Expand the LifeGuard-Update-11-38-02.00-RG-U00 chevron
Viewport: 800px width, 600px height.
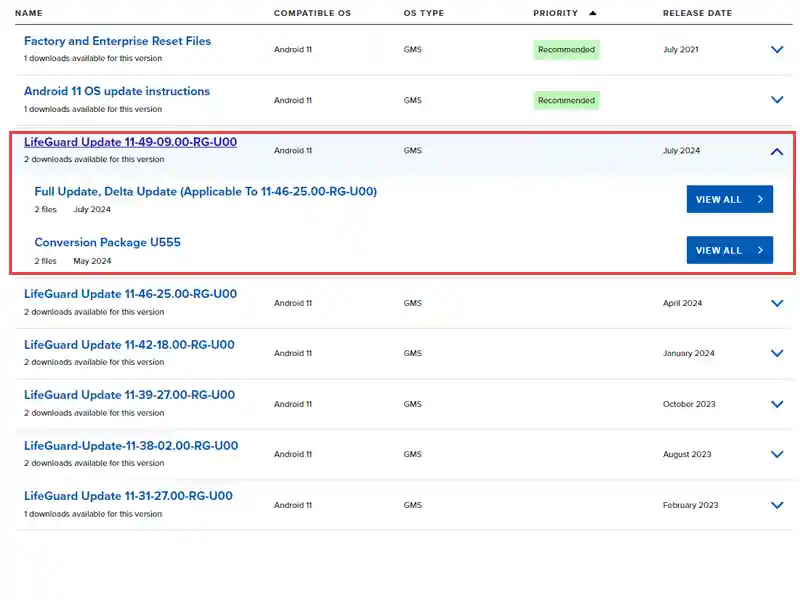777,454
